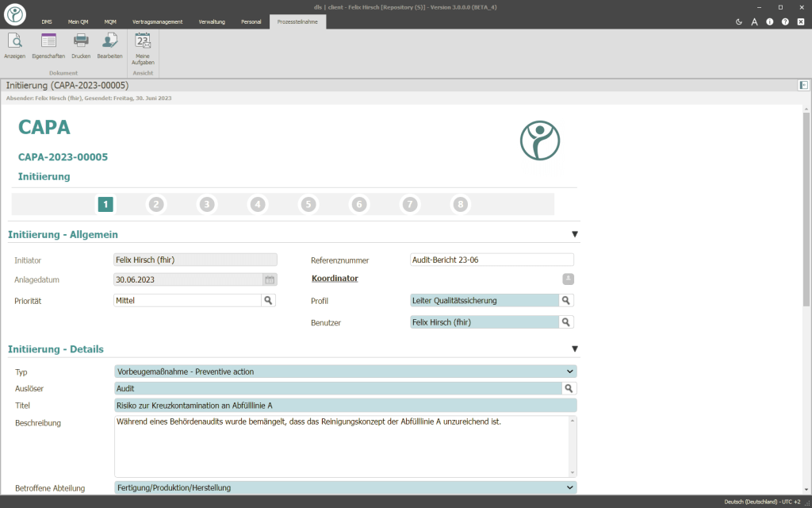Click the font size A icon
The width and height of the screenshot is (812, 508).
click(x=755, y=21)
